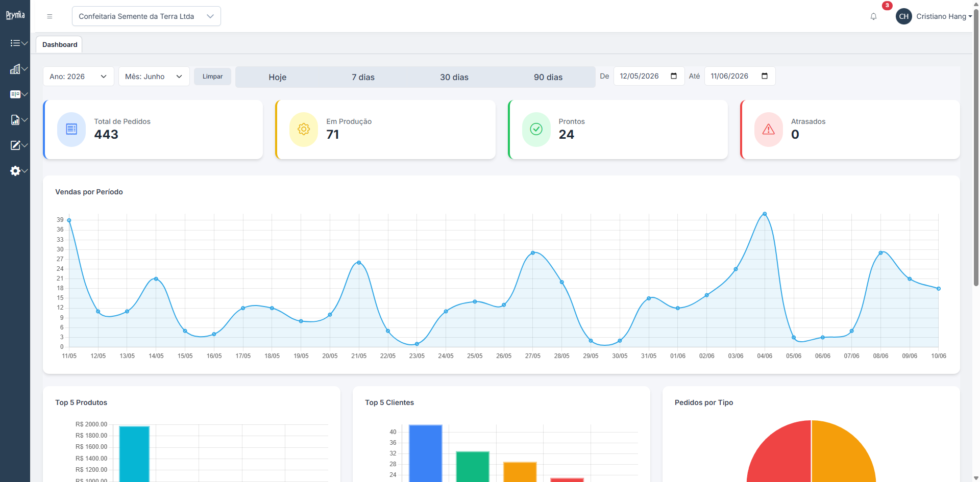Open the calendar picker for the Até date
The image size is (980, 482).
765,76
